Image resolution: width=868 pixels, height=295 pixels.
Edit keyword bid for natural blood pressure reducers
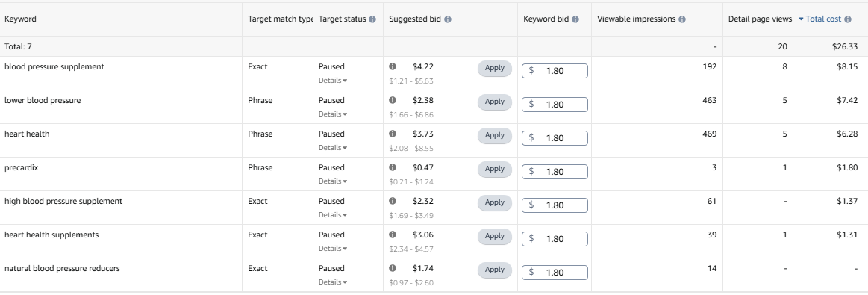555,273
